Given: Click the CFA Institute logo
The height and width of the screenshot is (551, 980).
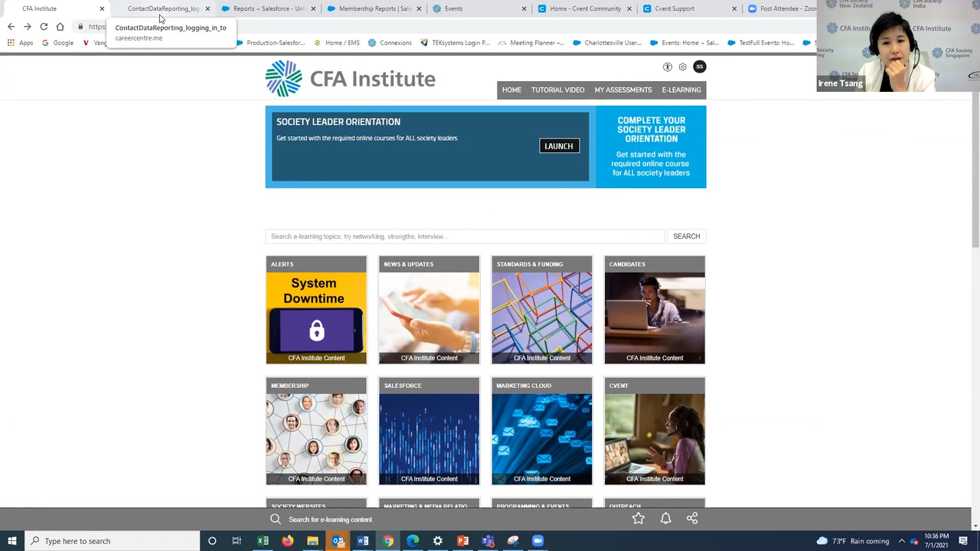Looking at the screenshot, I should click(350, 78).
